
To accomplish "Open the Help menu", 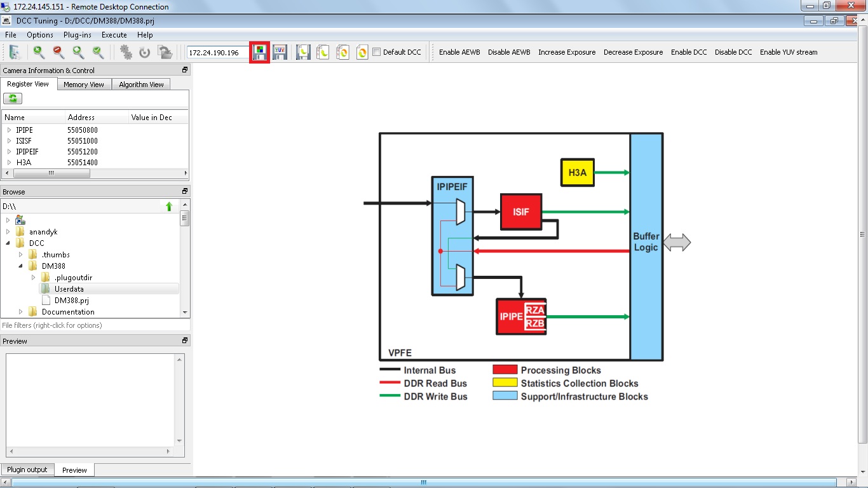I will (x=145, y=35).
